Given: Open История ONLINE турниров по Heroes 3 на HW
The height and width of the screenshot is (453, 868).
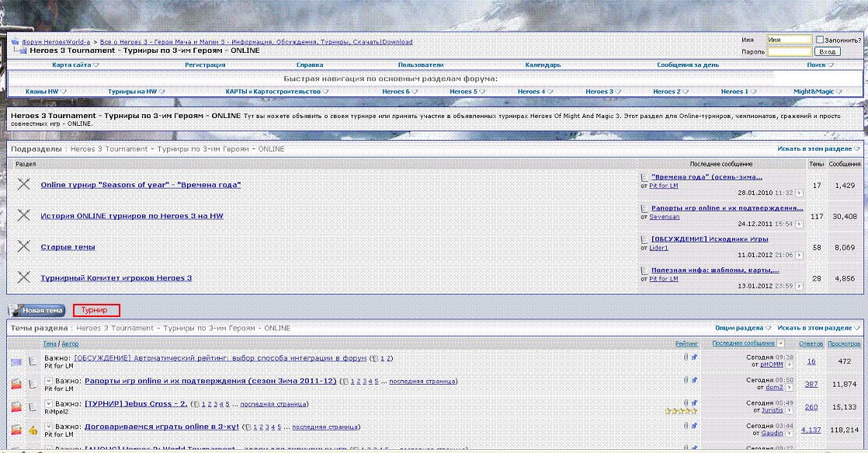Looking at the screenshot, I should pos(132,216).
